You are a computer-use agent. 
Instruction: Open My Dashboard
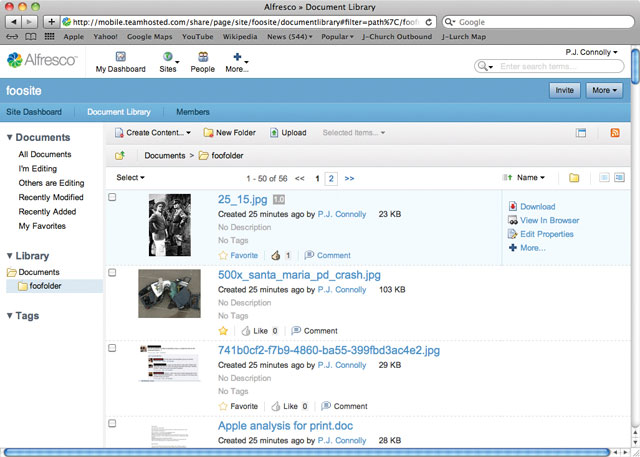120,62
